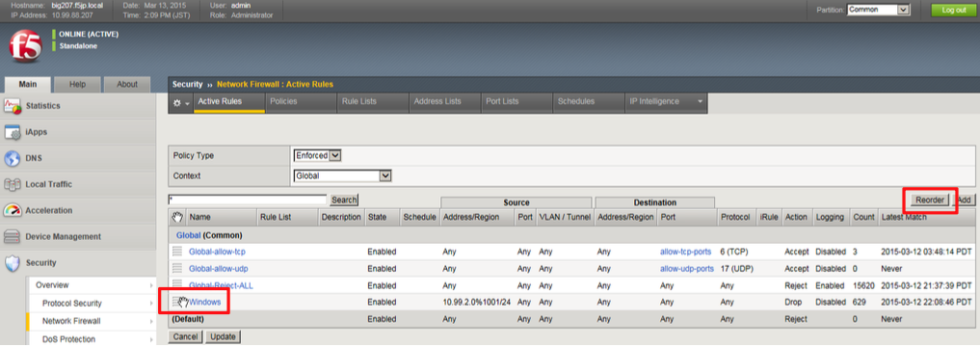Expand Overview submenu arrow
This screenshot has height=347, width=980.
coord(151,285)
